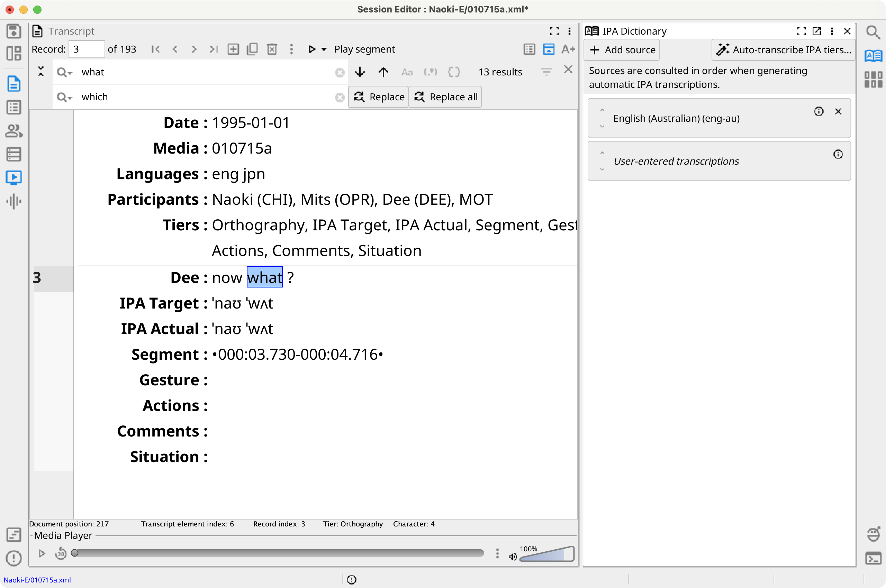Adjust the volume slider at 100%
The image size is (886, 588).
[x=547, y=554]
